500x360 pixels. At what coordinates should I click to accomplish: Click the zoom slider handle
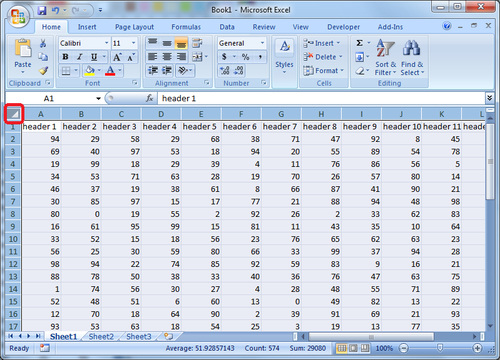click(x=440, y=348)
